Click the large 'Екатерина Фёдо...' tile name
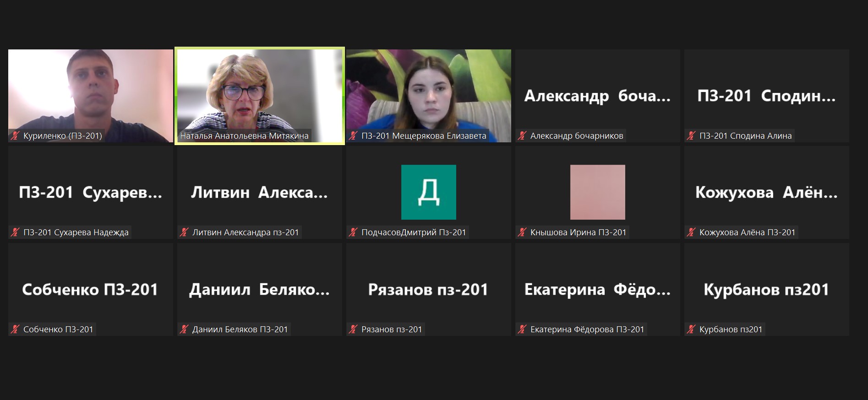The width and height of the screenshot is (868, 400). pyautogui.click(x=597, y=289)
